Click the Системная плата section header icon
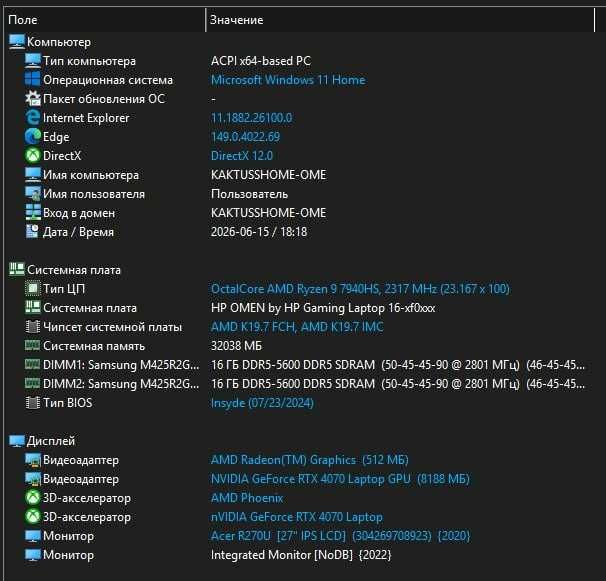Viewport: 606px width, 581px height. click(17, 269)
